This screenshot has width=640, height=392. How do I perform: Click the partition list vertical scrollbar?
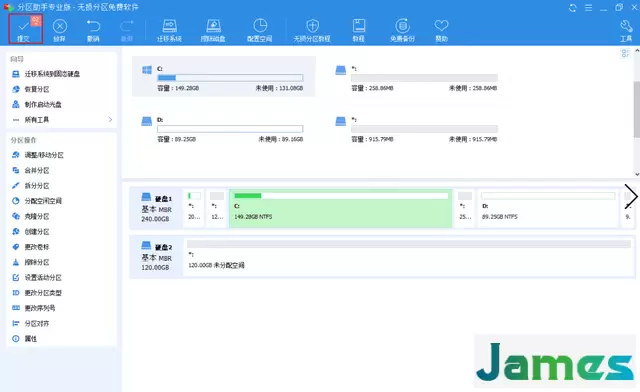tap(637, 109)
